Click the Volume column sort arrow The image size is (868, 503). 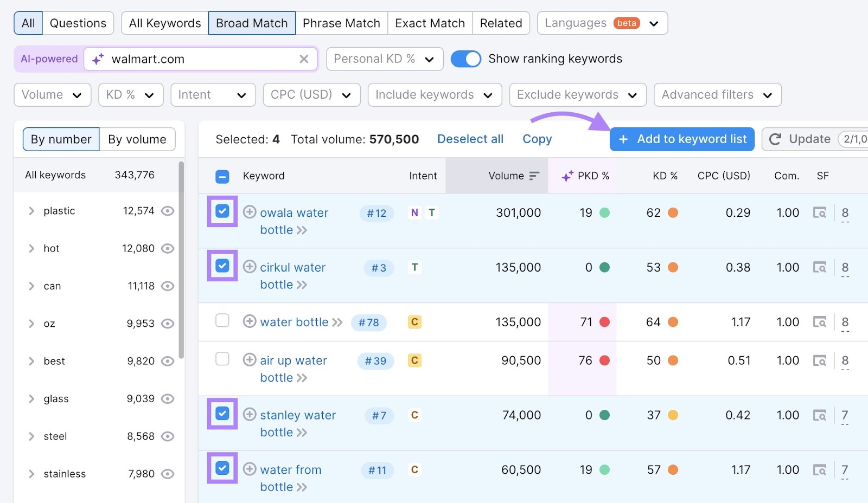(x=534, y=176)
